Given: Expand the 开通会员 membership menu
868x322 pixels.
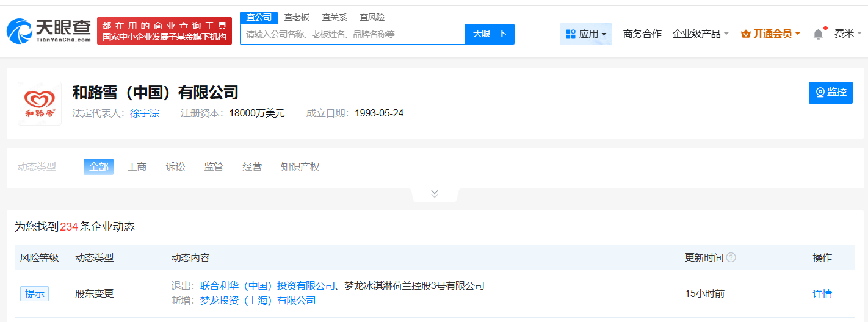Looking at the screenshot, I should tap(770, 34).
